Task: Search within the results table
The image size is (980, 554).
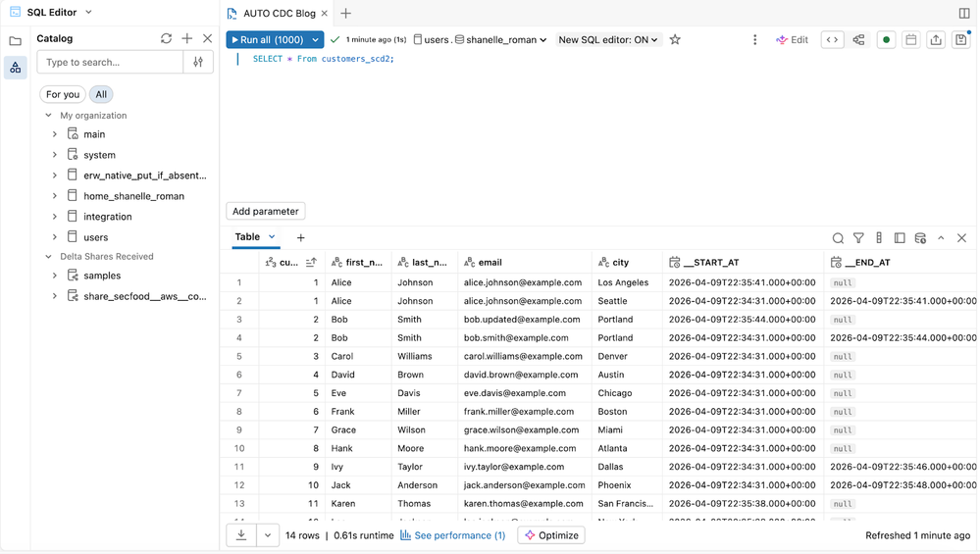Action: coord(838,238)
